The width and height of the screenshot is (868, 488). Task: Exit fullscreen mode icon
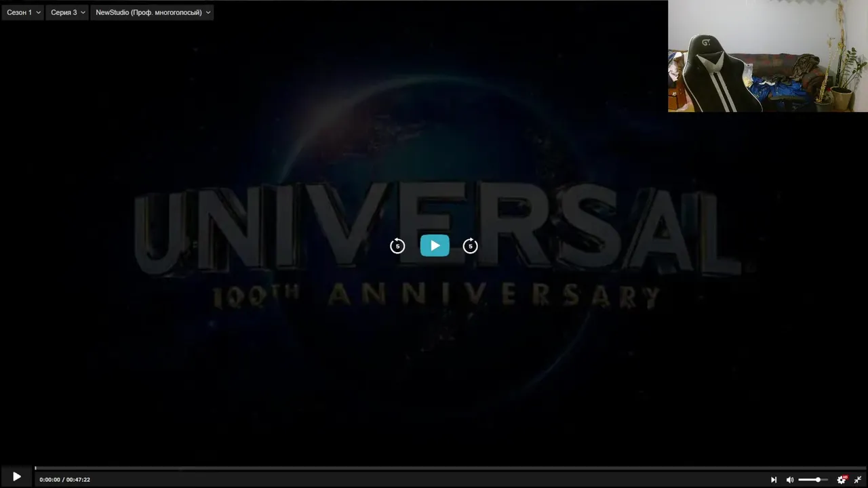point(858,480)
